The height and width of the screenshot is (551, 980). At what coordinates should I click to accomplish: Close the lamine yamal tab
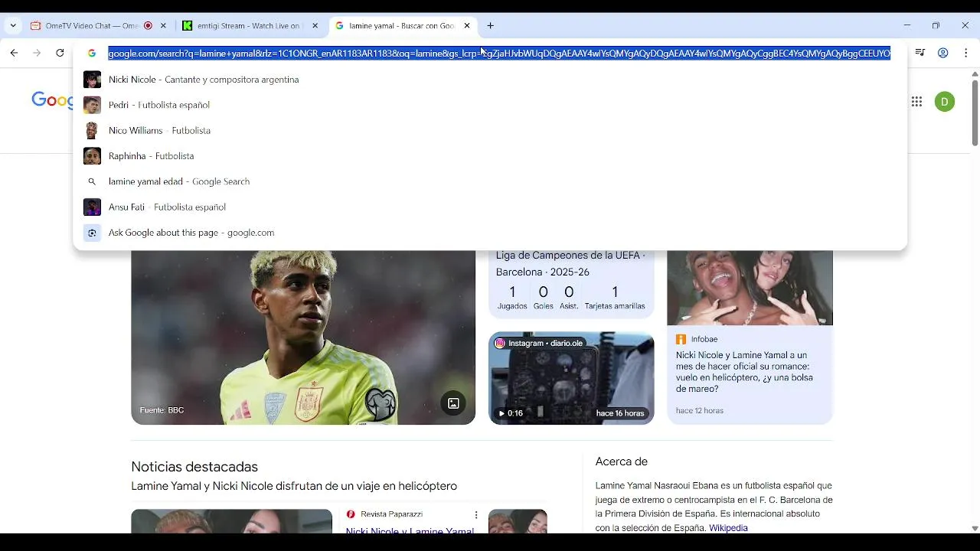click(467, 25)
